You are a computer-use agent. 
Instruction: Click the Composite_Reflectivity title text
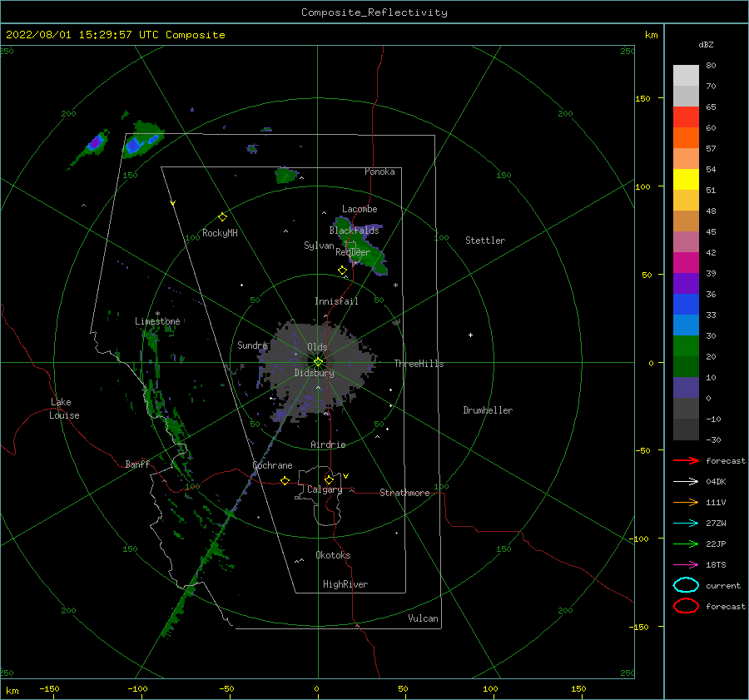[x=374, y=12]
